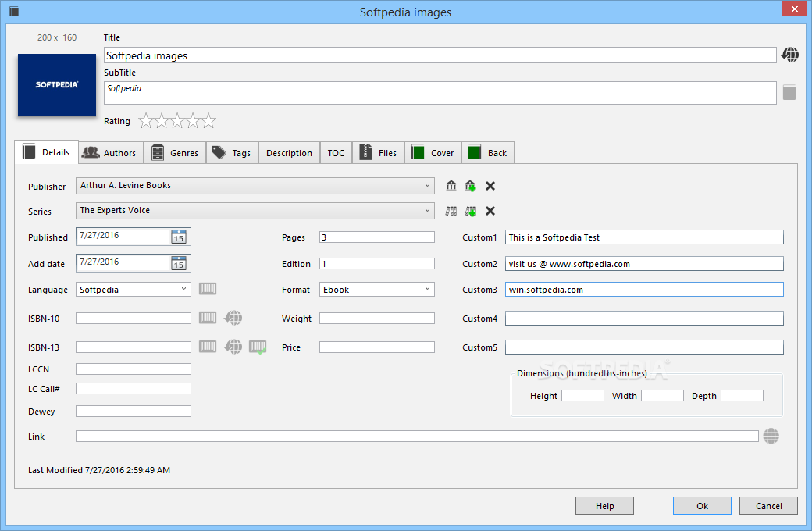Screen dimensions: 812x531
Task: Click the ISBN-13 input field
Action: pyautogui.click(x=133, y=347)
